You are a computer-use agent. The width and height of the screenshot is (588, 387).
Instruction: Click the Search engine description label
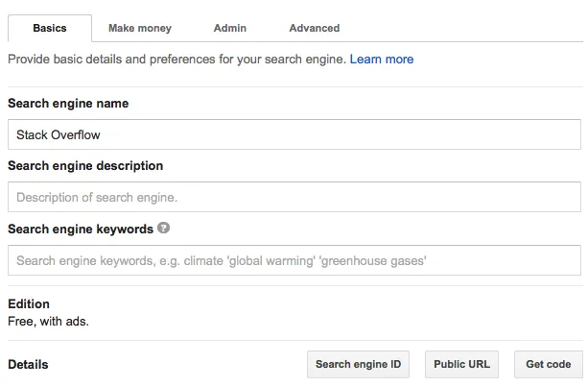[85, 166]
